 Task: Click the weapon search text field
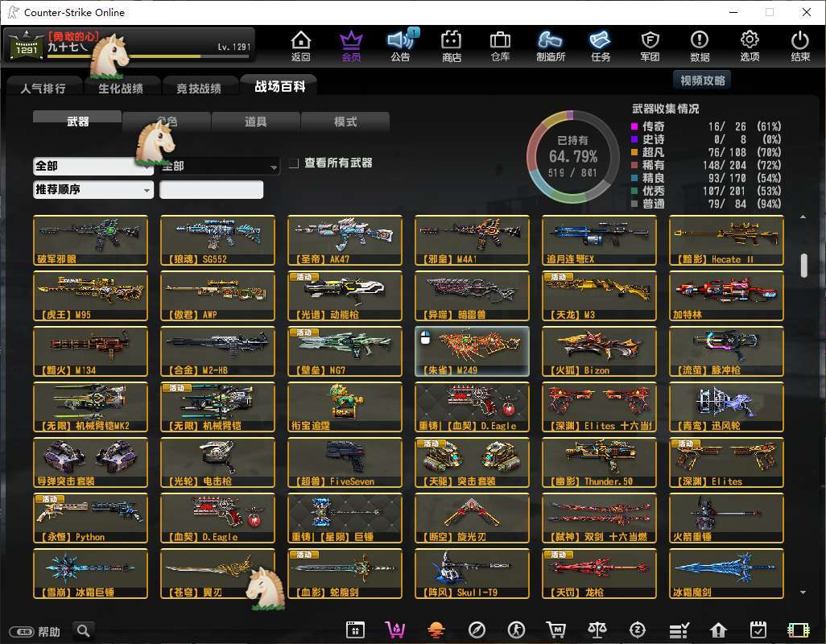211,190
